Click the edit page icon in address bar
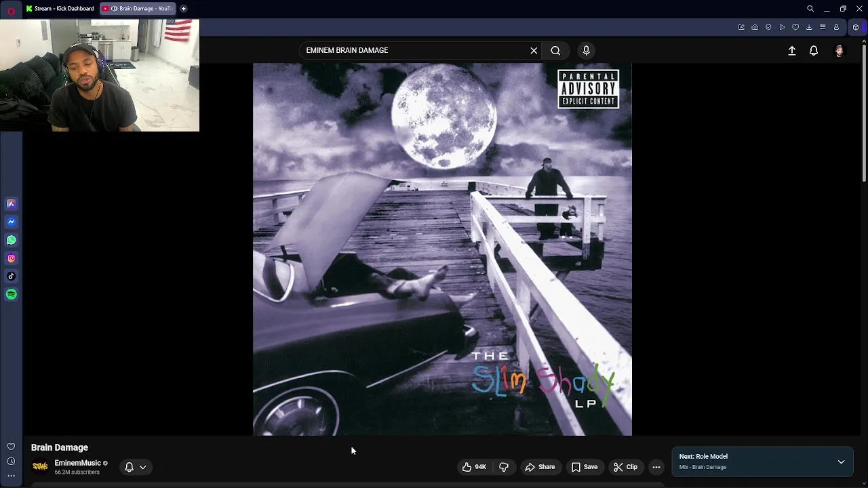Screen dimensions: 868x488 point(741,27)
